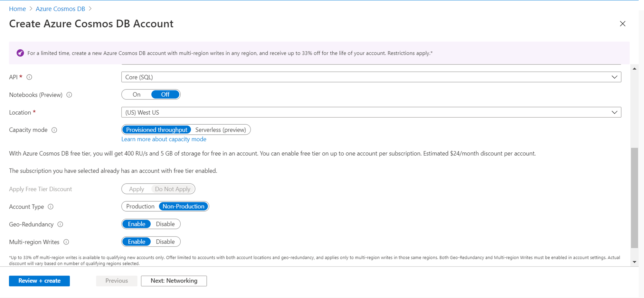The height and width of the screenshot is (298, 644).
Task: Click the Multi-region Writes info icon
Action: (66, 242)
